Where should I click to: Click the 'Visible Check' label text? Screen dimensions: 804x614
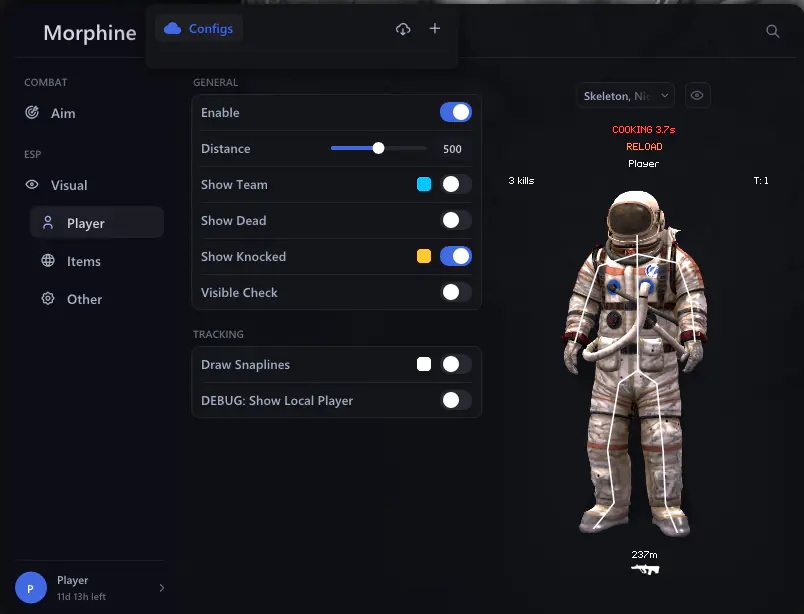pos(239,292)
